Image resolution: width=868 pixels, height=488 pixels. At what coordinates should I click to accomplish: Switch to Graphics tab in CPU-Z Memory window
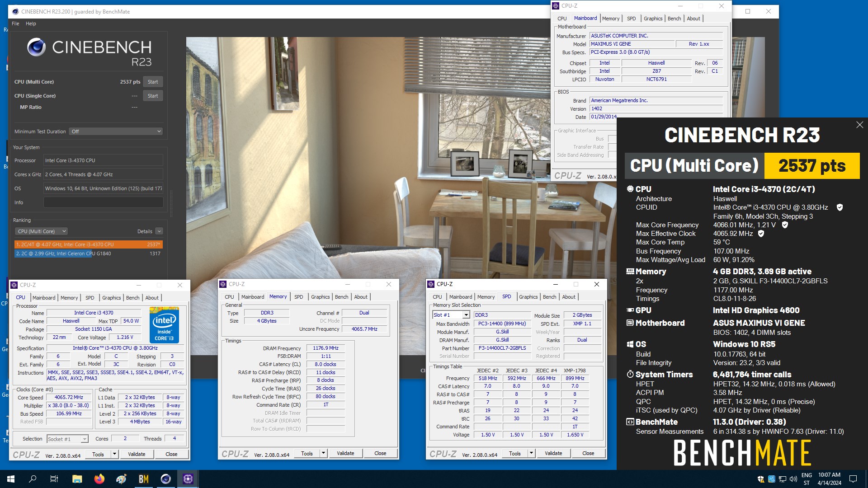(x=320, y=297)
